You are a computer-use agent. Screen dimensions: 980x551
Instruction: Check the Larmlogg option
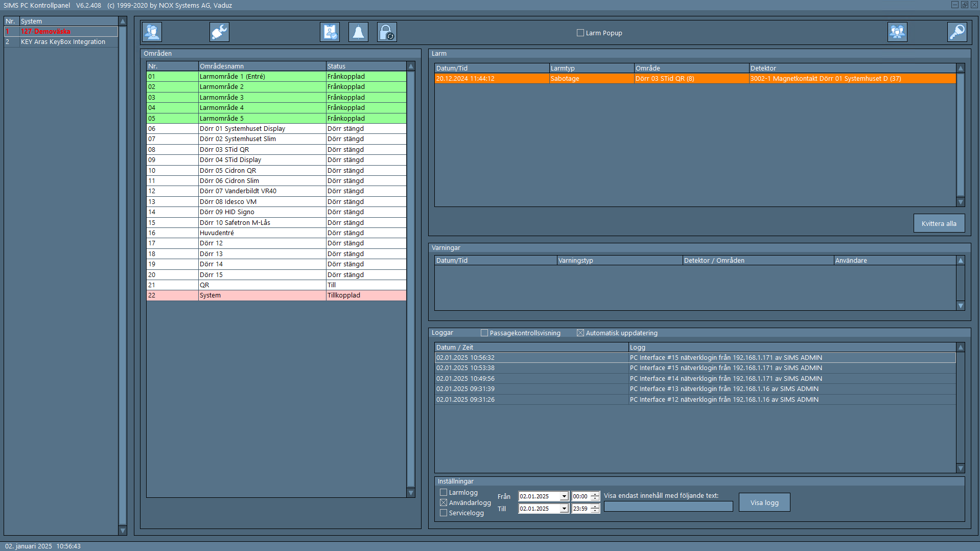coord(444,493)
